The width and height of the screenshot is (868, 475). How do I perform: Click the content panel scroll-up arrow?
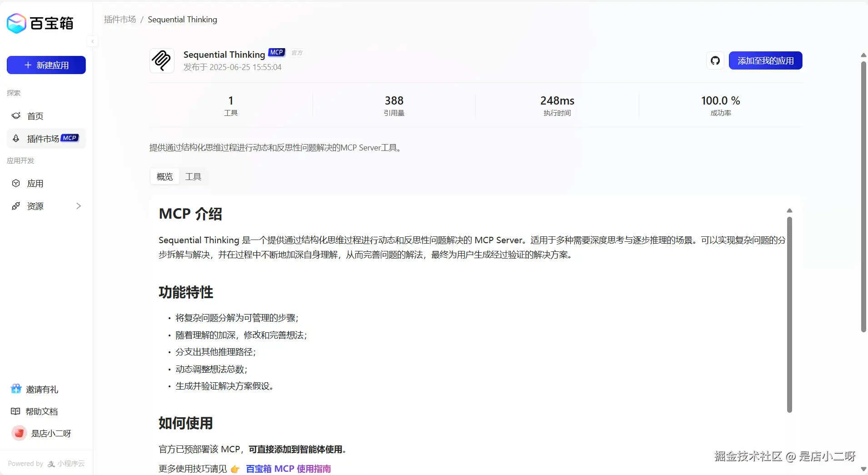789,210
